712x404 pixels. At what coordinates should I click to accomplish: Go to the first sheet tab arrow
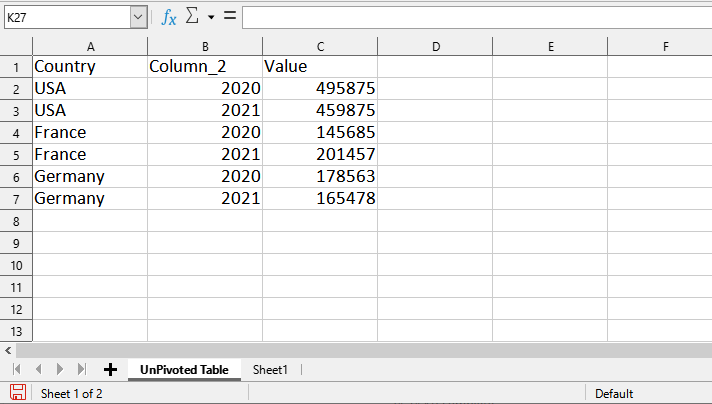(x=17, y=369)
